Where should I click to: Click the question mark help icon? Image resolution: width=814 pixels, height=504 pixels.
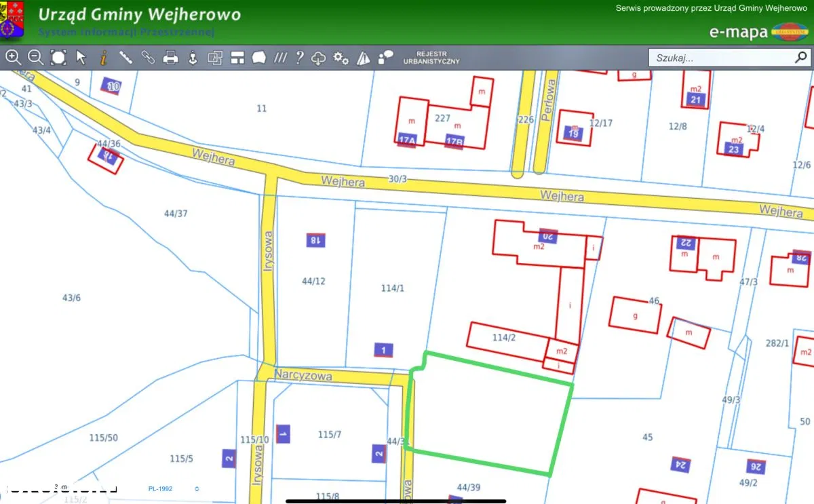coord(299,58)
